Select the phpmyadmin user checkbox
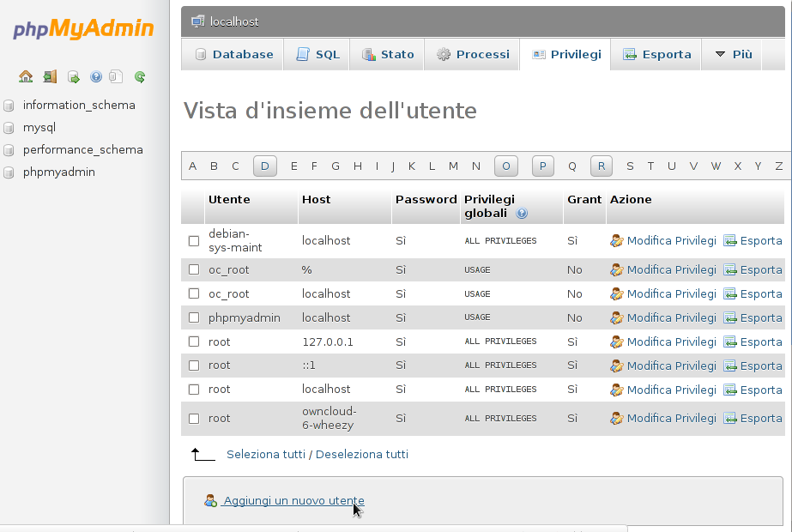792x532 pixels. 194,318
